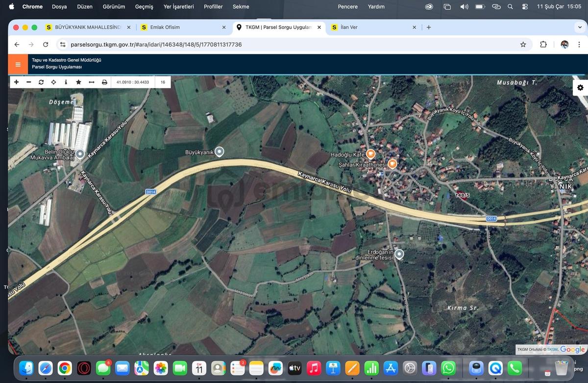Click the refresh map tool icon
588x383 pixels.
click(41, 82)
